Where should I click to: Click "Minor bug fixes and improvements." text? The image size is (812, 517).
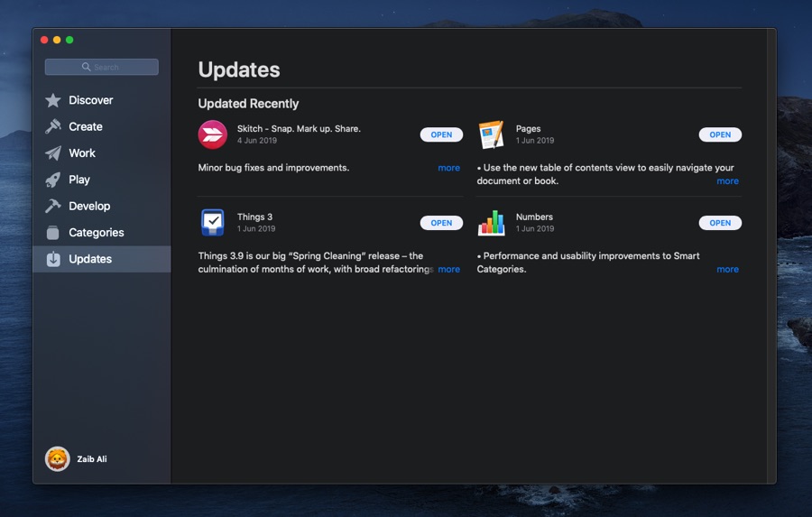(x=273, y=168)
